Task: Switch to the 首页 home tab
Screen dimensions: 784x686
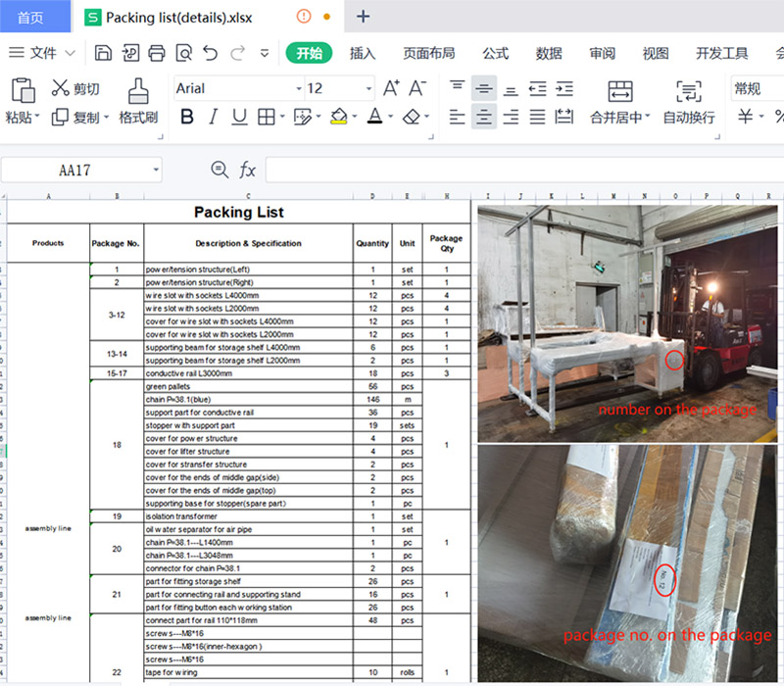Action: click(30, 17)
